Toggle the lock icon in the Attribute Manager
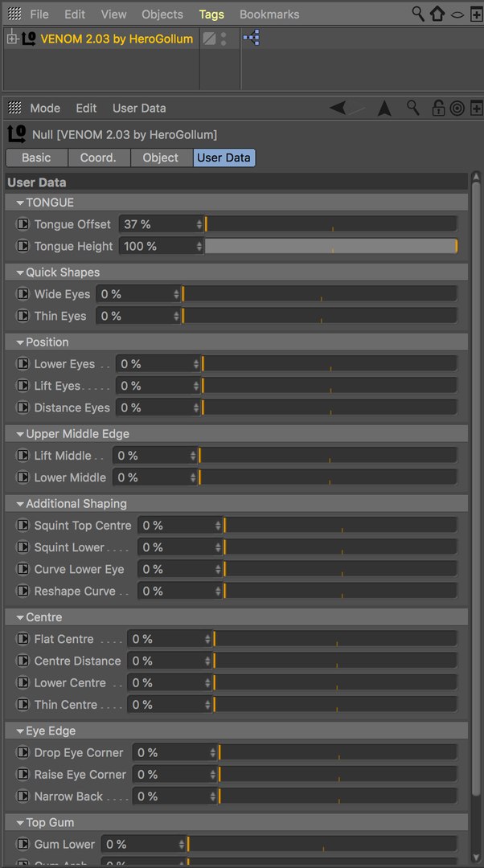484x868 pixels. 438,108
